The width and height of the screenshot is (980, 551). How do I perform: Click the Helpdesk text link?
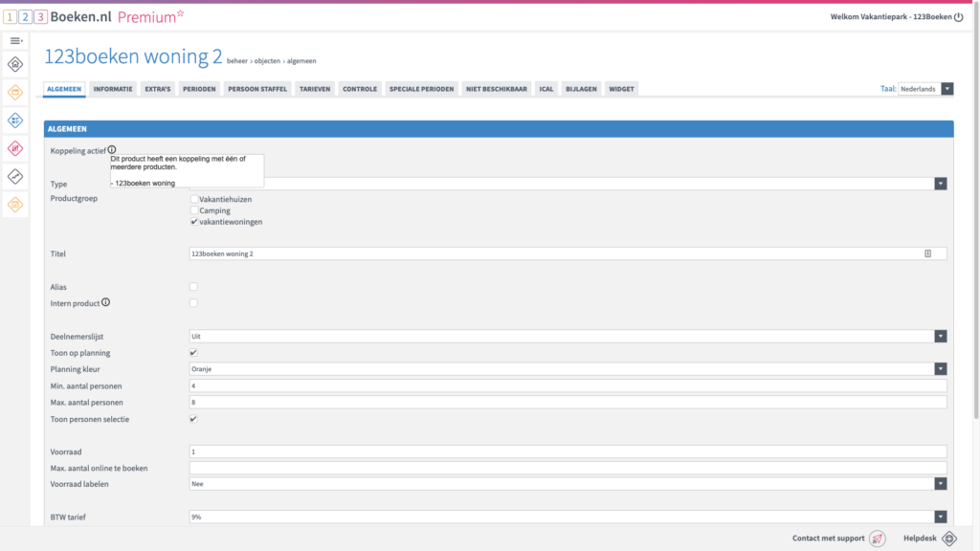pyautogui.click(x=920, y=539)
